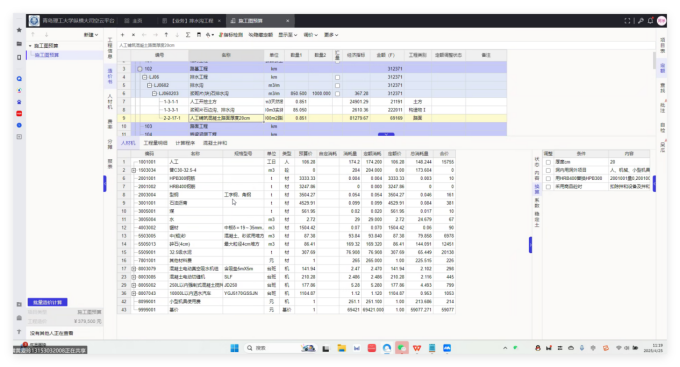Click the Windows Start button

pyautogui.click(x=234, y=348)
